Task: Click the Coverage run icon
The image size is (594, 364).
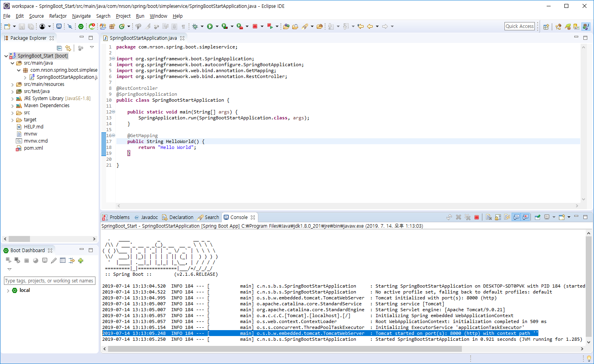Action: tap(224, 26)
